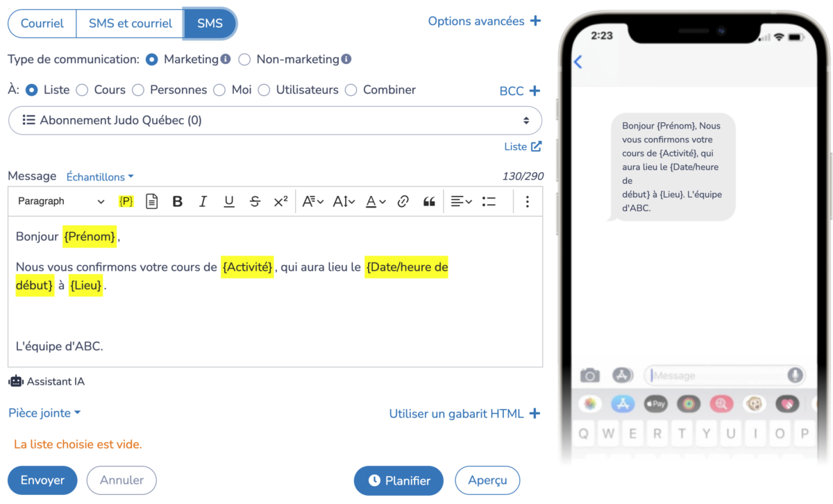833x504 pixels.
Task: Schedule the message with Planifier
Action: coord(398,480)
